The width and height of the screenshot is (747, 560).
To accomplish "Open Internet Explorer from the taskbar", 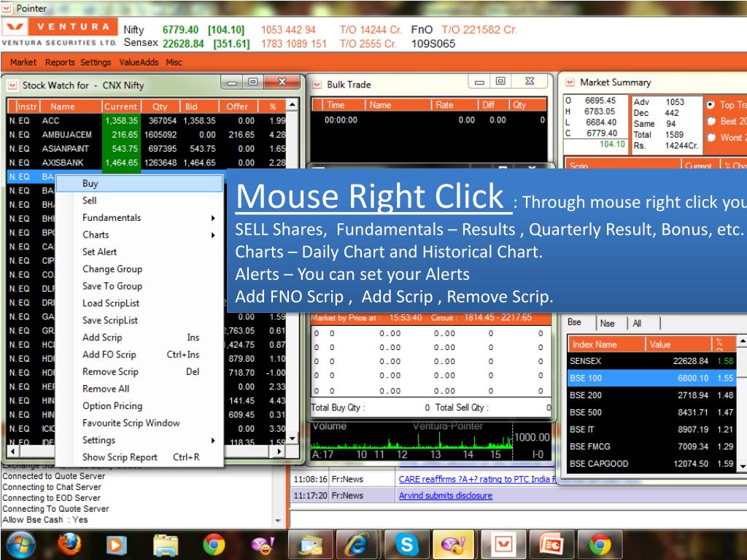I will coord(357,544).
